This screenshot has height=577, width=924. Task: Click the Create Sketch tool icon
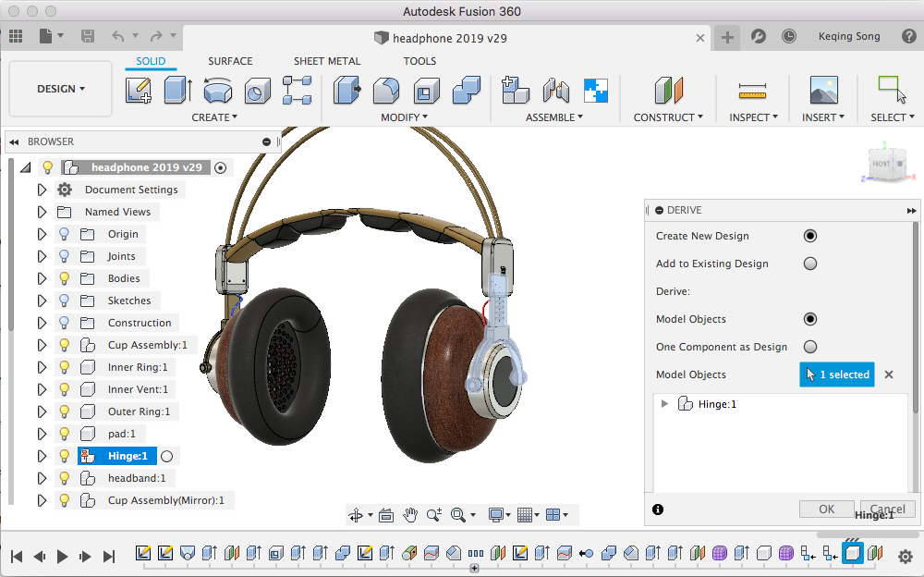[x=138, y=91]
